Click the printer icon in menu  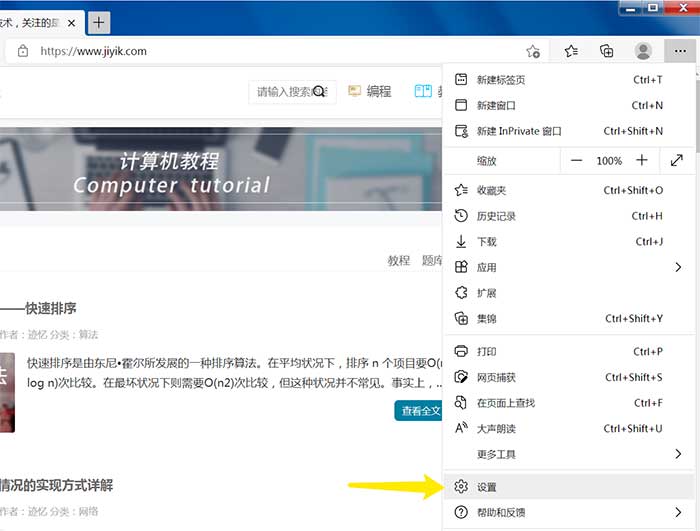pos(461,351)
